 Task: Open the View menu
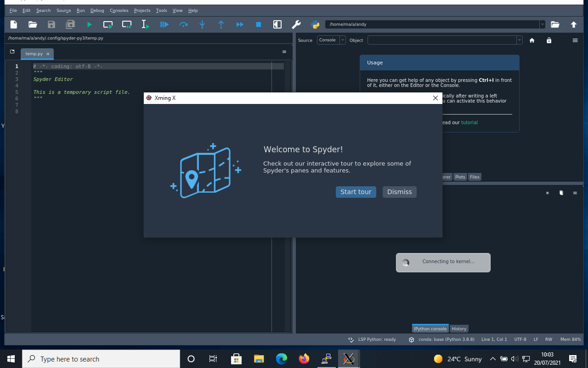(178, 10)
